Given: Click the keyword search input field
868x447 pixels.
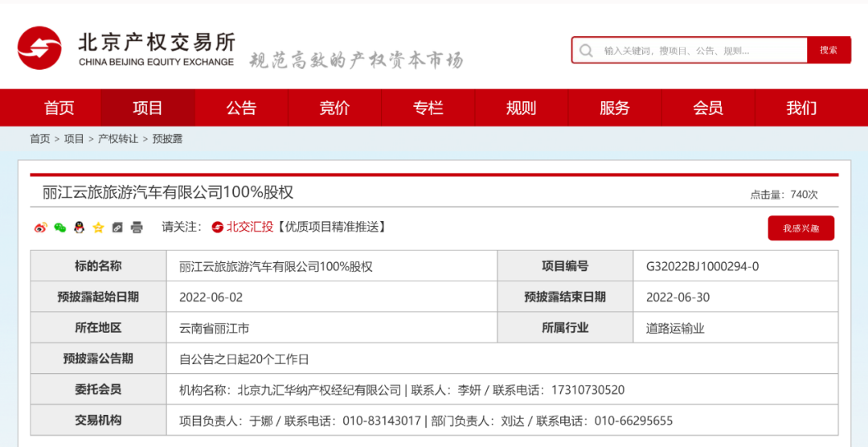Looking at the screenshot, I should click(x=699, y=50).
